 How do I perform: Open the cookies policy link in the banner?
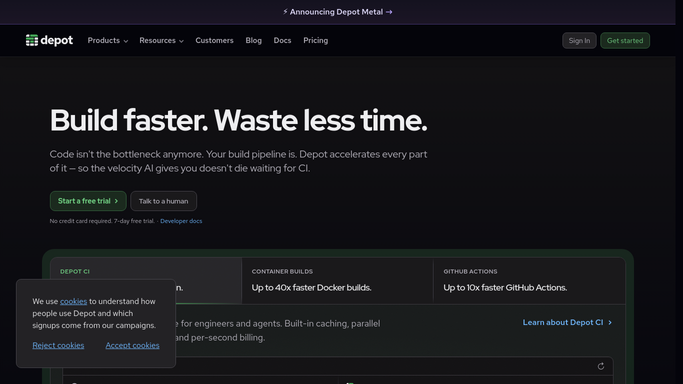click(73, 301)
